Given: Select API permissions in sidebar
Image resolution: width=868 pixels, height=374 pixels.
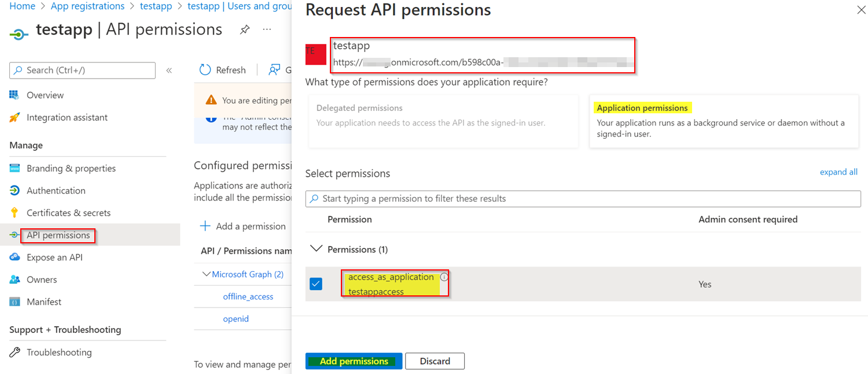Looking at the screenshot, I should coord(58,235).
